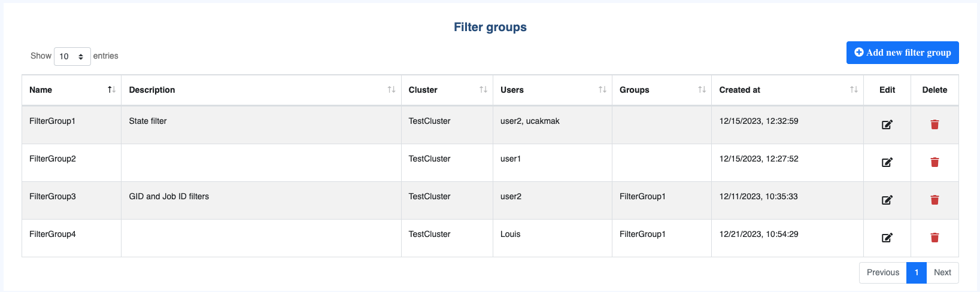Image resolution: width=980 pixels, height=292 pixels.
Task: Remove FilterGroup3 using trash icon
Action: coord(935,200)
